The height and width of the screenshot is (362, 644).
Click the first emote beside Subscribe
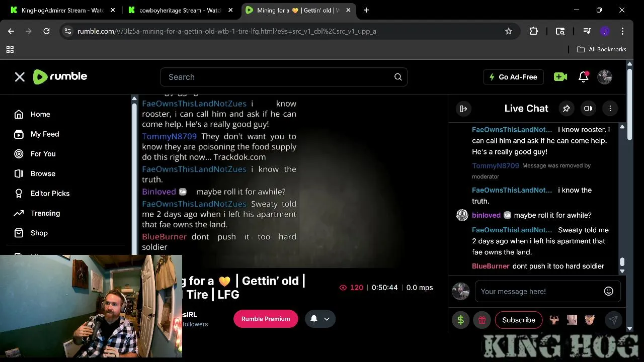(554, 320)
